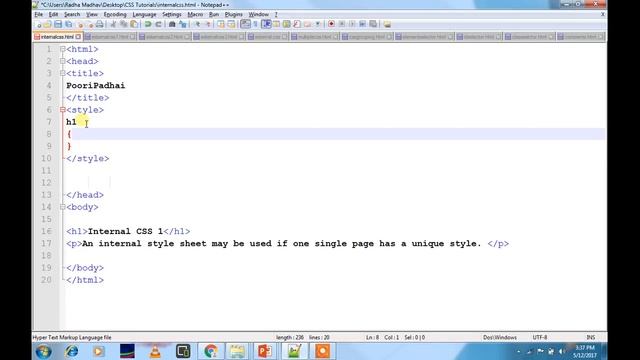This screenshot has height=360, width=640.
Task: Open the Plugins menu
Action: pyautogui.click(x=233, y=14)
